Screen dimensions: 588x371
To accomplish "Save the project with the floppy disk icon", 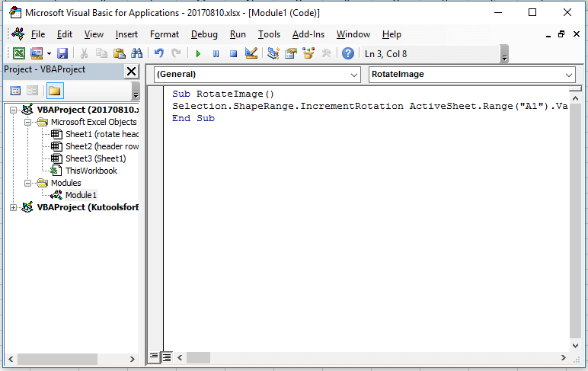I will click(x=62, y=53).
